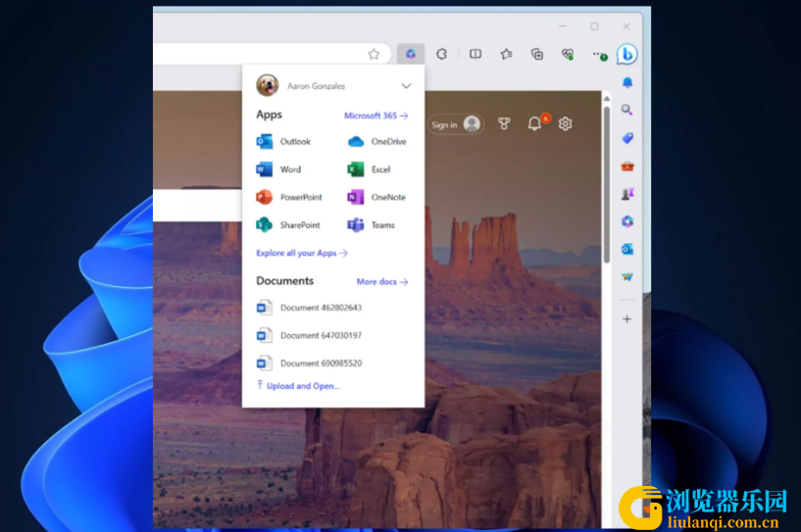Viewport: 801px width, 532px height.
Task: Launch OneDrive from Apps list
Action: 377,141
